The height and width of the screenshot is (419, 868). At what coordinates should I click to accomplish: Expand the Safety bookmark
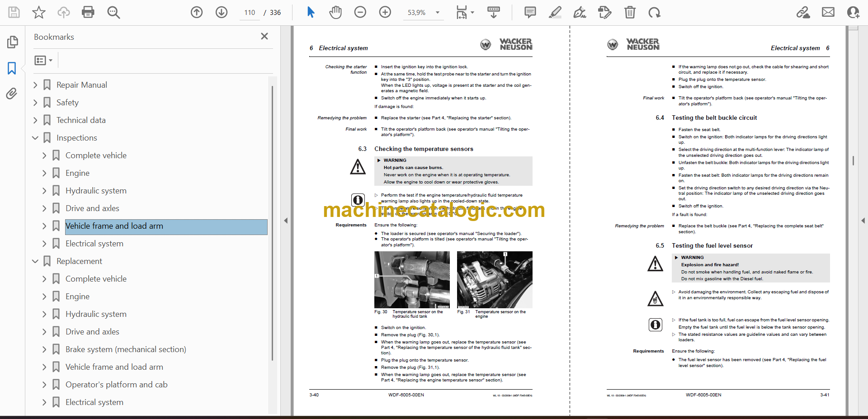(35, 103)
